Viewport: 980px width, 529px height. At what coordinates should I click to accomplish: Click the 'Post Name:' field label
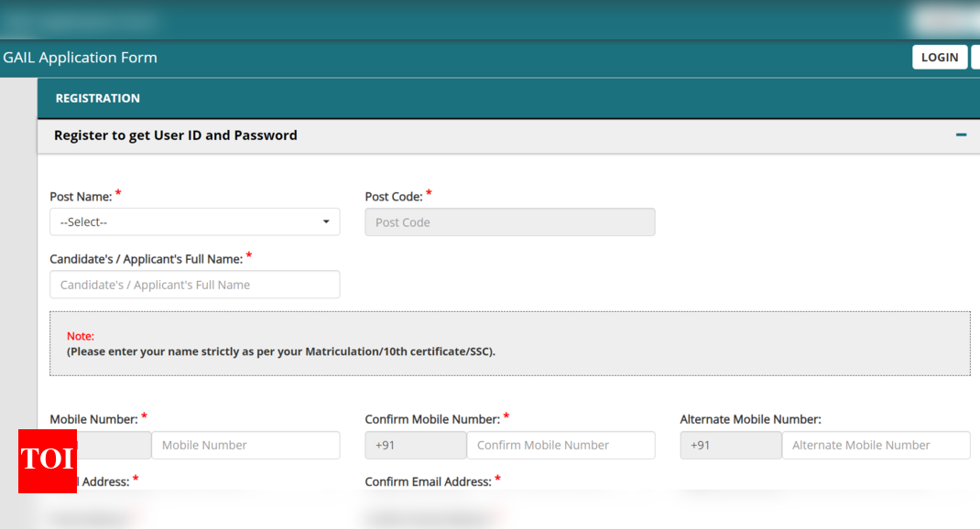81,197
